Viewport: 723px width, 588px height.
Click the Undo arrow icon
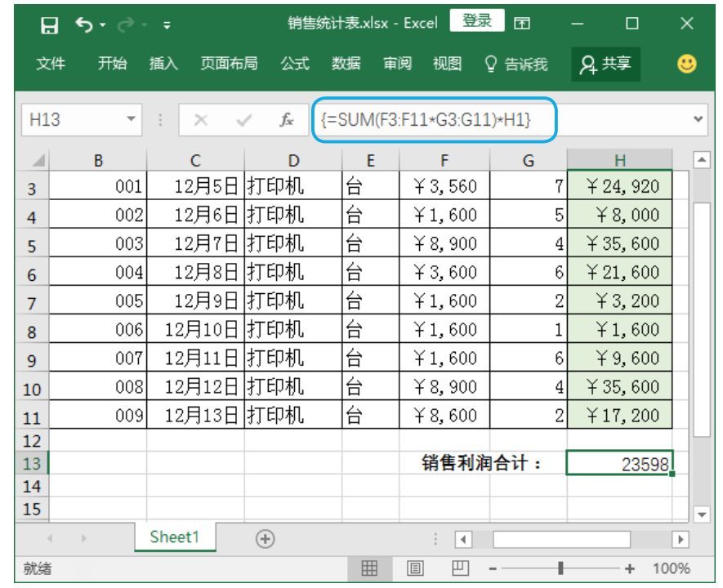tap(84, 24)
